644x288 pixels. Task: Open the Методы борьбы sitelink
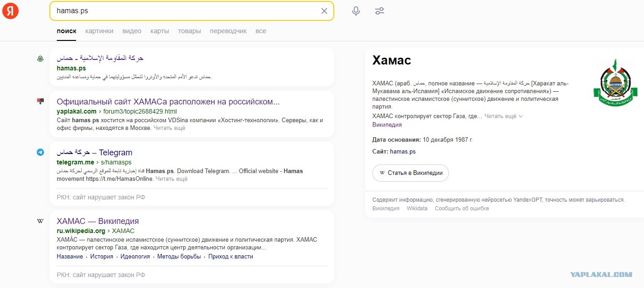[x=179, y=257]
